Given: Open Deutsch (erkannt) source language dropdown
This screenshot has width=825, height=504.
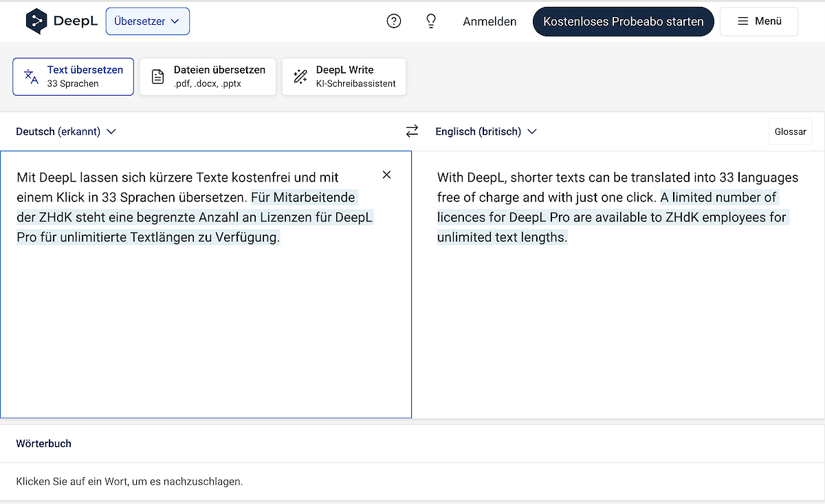Looking at the screenshot, I should click(66, 131).
